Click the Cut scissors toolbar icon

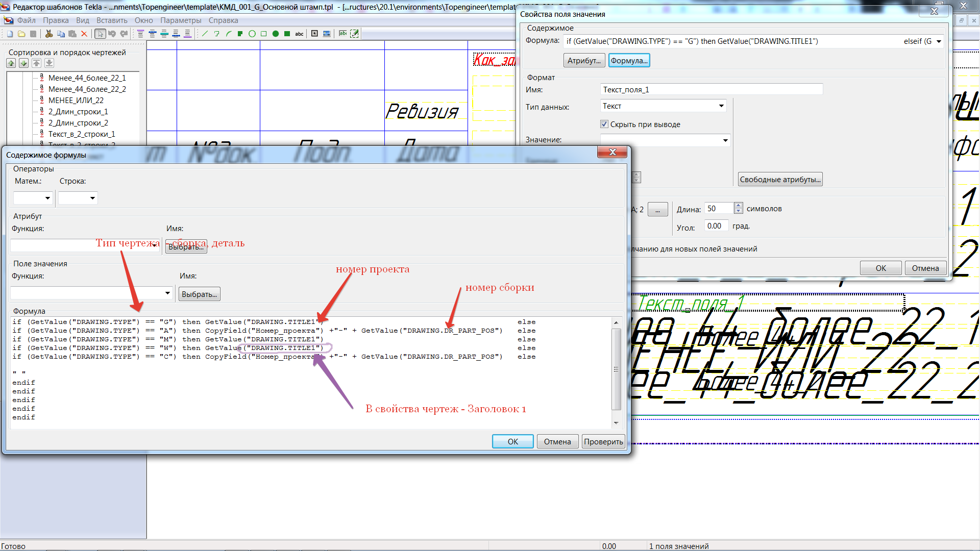(x=49, y=34)
